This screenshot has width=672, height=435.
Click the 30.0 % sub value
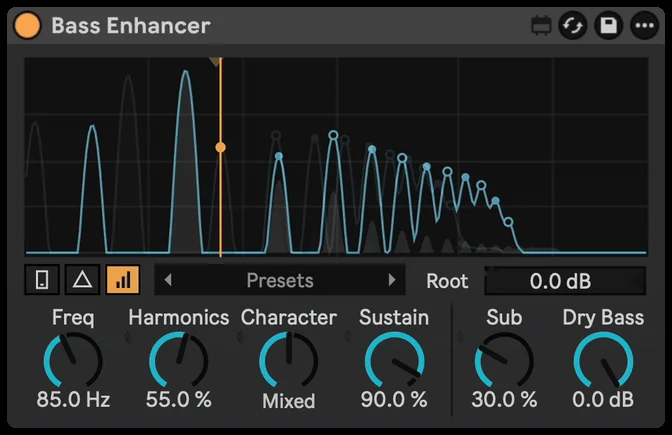[504, 399]
